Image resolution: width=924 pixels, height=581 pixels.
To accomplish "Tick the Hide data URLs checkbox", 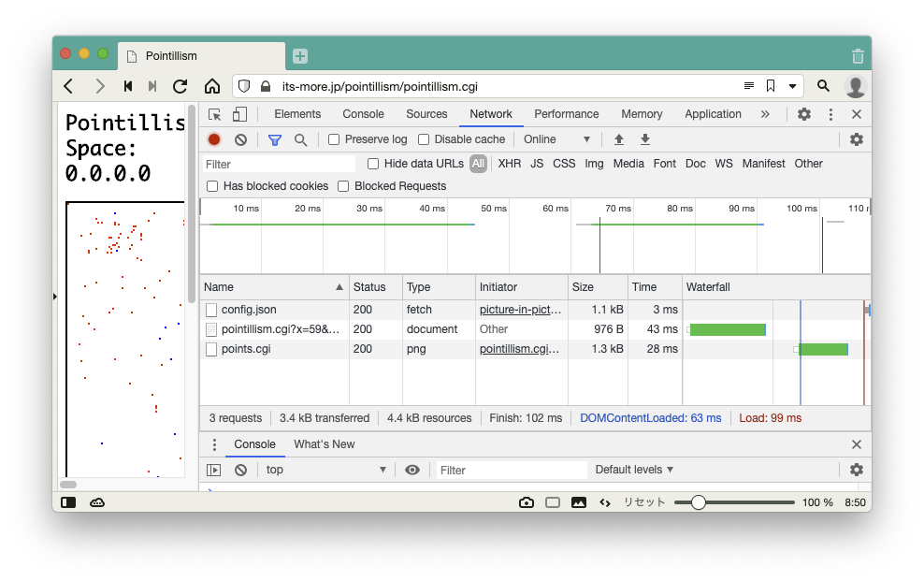I will 373,164.
